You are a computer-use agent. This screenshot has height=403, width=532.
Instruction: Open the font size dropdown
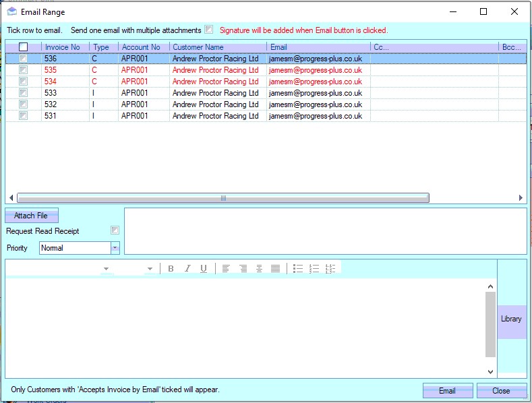(x=150, y=269)
